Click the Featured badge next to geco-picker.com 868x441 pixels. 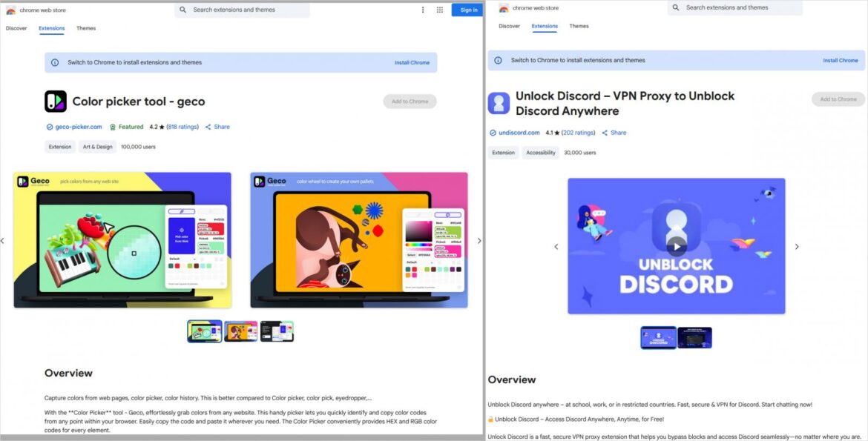pyautogui.click(x=126, y=126)
